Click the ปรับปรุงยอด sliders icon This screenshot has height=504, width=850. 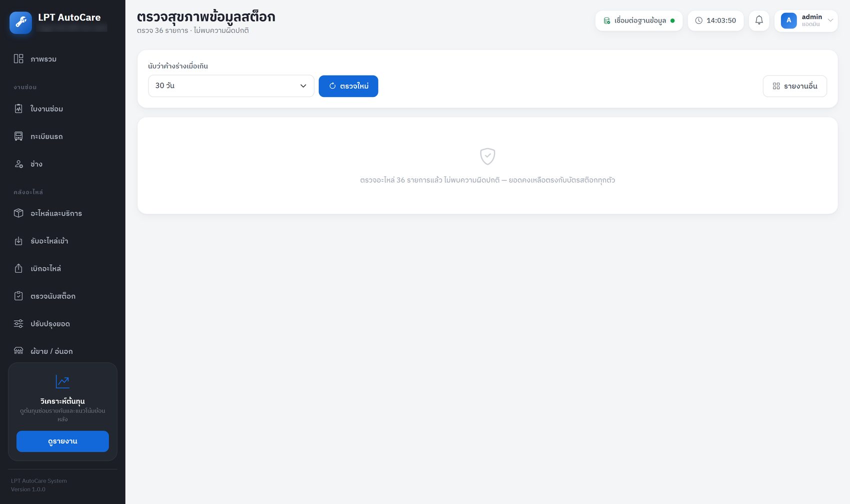(18, 324)
